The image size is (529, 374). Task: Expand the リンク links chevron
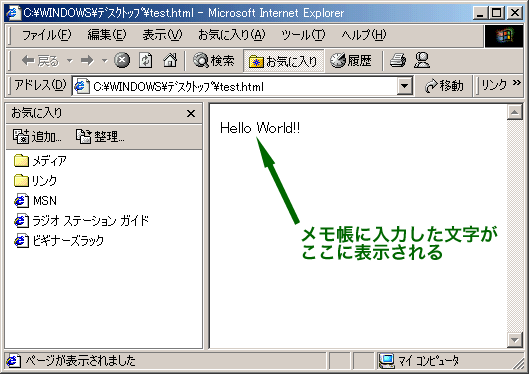point(517,83)
